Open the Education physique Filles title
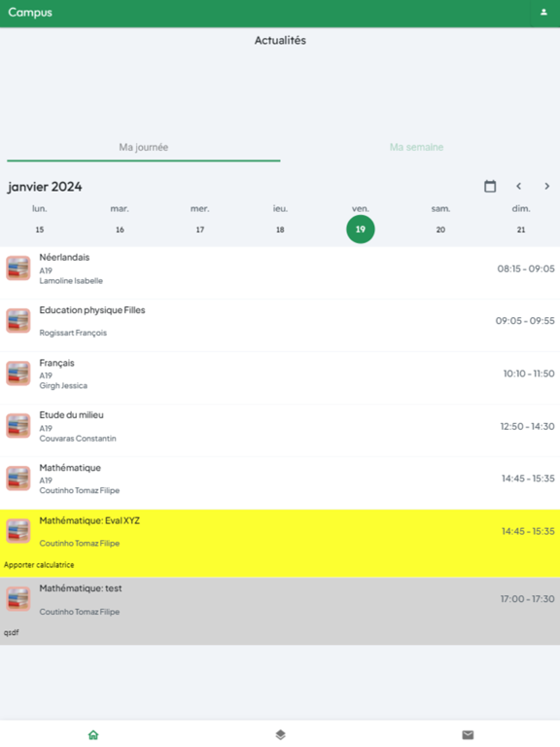The width and height of the screenshot is (560, 747). pos(92,310)
